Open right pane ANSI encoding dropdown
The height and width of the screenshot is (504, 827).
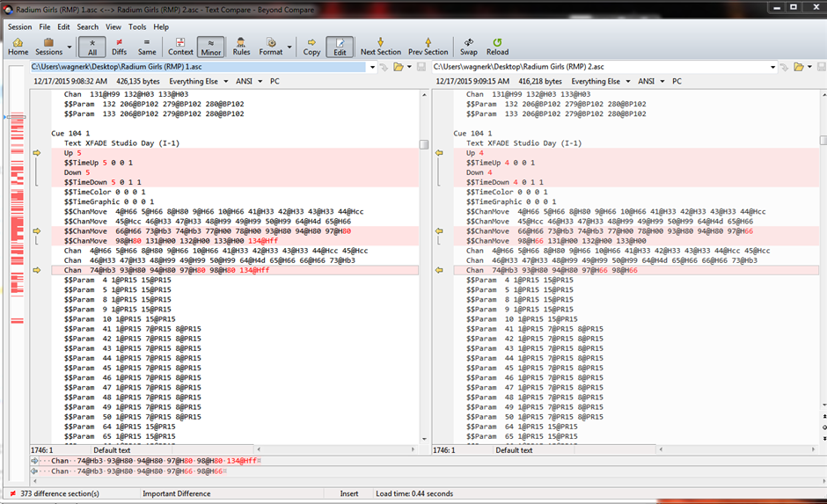[650, 81]
